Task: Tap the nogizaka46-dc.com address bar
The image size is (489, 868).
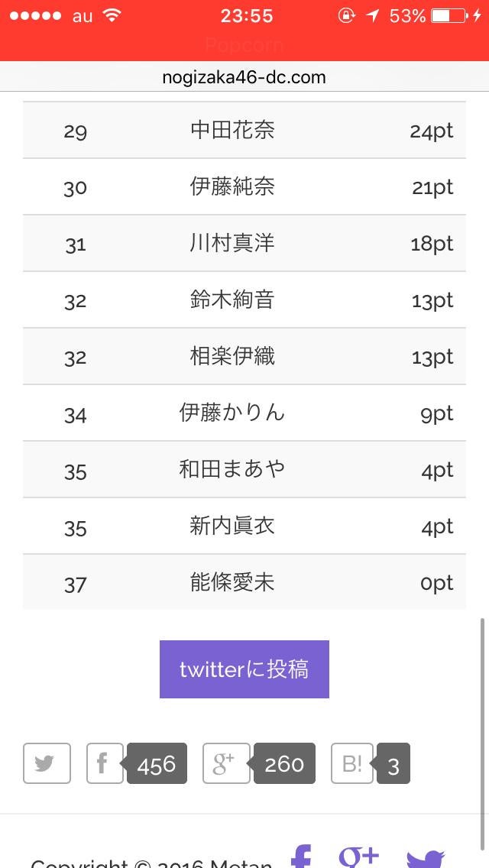Action: pos(244,77)
